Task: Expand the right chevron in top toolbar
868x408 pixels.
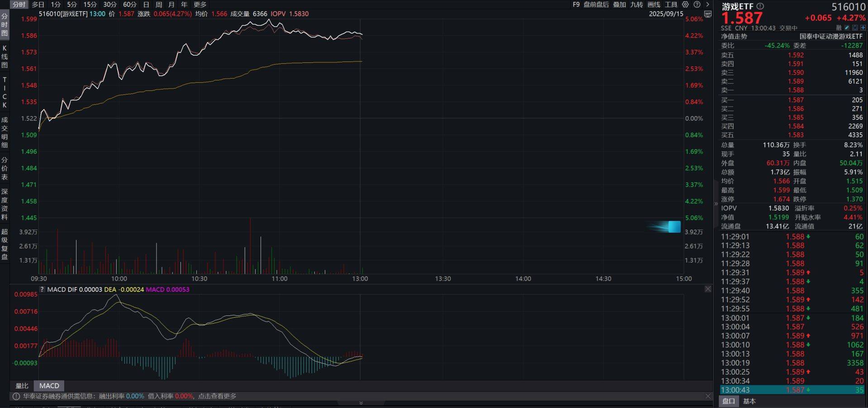Action: pyautogui.click(x=707, y=5)
